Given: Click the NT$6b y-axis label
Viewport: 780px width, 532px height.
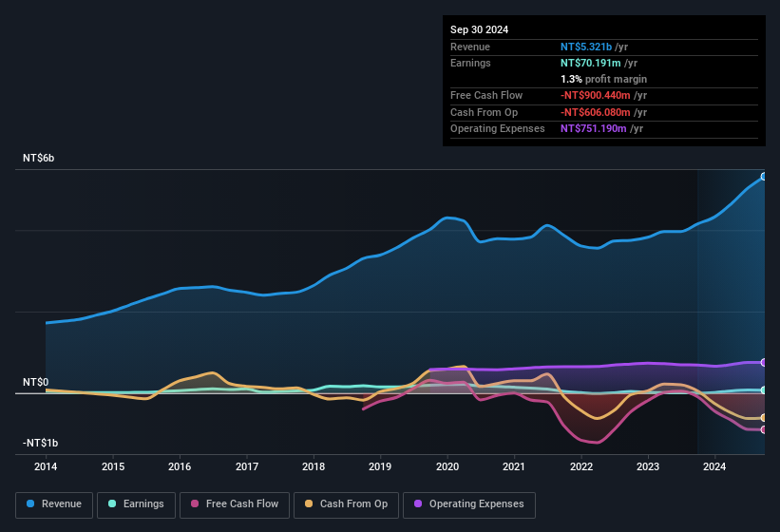Looking at the screenshot, I should click(x=38, y=158).
